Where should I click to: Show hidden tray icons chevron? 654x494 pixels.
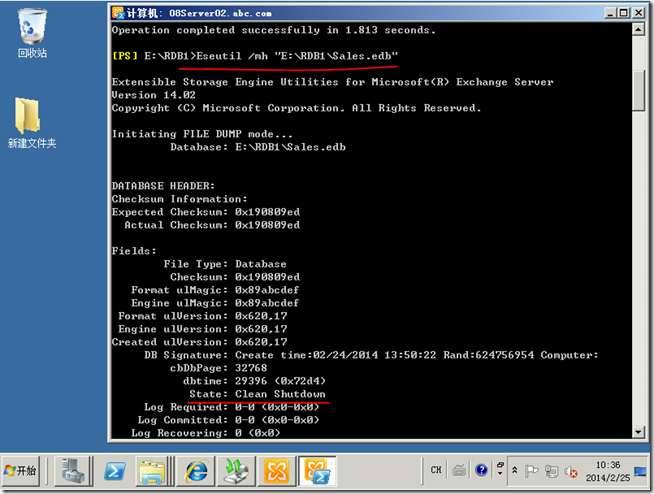[x=515, y=471]
